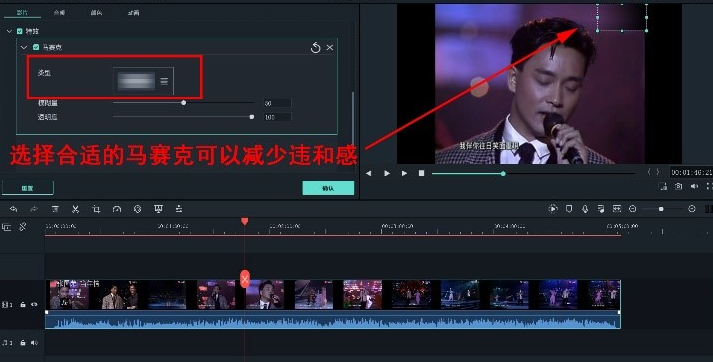The width and height of the screenshot is (713, 362).
Task: Open the 类型 mosaic type dropdown
Action: 143,81
